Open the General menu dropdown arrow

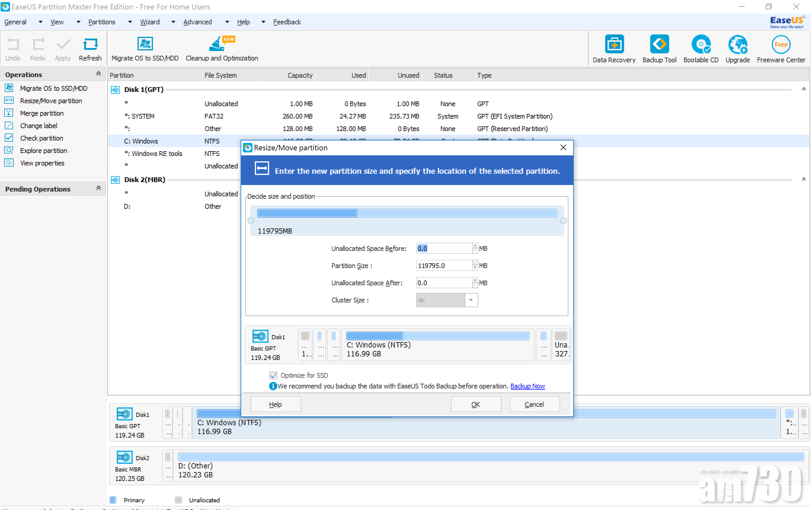click(40, 22)
